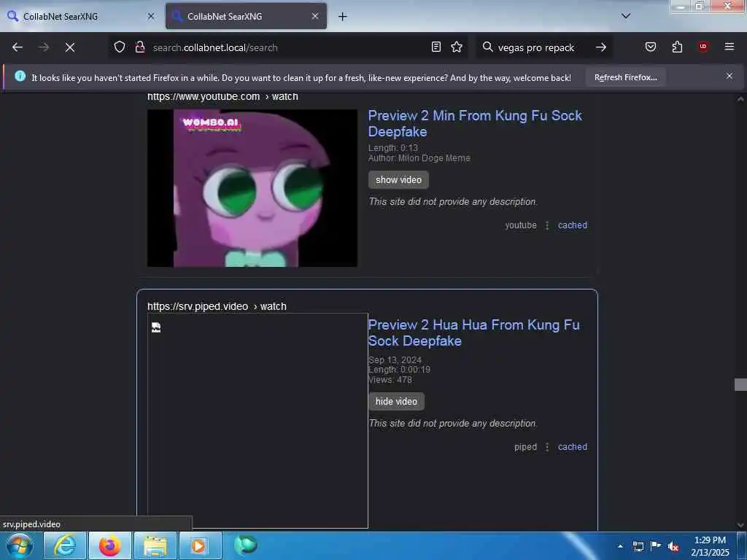Viewport: 747px width, 560px height.
Task: Toggle reader view icon in address bar
Action: pos(436,47)
